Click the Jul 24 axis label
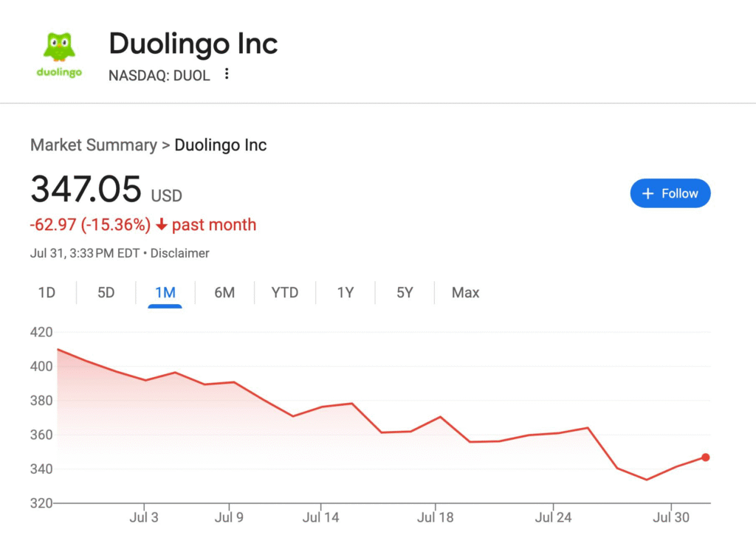756x535 pixels. click(553, 517)
